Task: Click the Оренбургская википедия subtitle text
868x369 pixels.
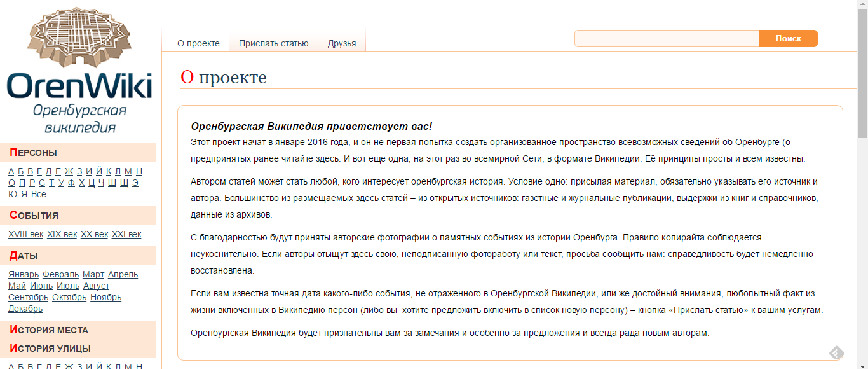Action: pos(79,119)
